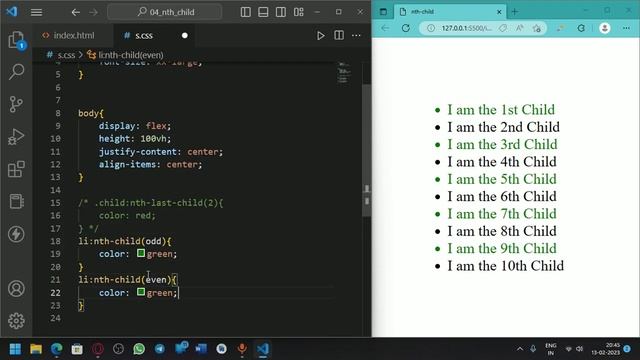Image resolution: width=640 pixels, height=360 pixels.
Task: Go forward in VS Code navigation history
Action: click(93, 12)
